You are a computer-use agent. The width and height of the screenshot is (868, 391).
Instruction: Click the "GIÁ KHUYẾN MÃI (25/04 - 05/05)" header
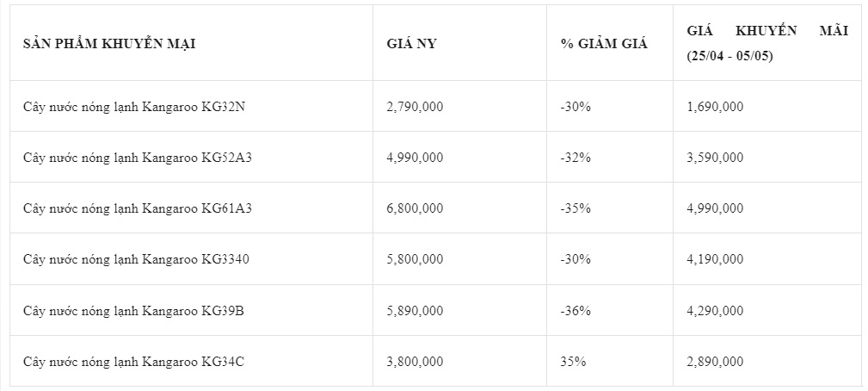pyautogui.click(x=767, y=43)
